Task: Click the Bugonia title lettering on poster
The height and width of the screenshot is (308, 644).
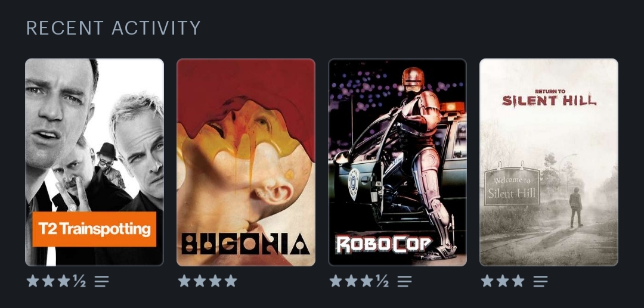Action: [x=246, y=244]
